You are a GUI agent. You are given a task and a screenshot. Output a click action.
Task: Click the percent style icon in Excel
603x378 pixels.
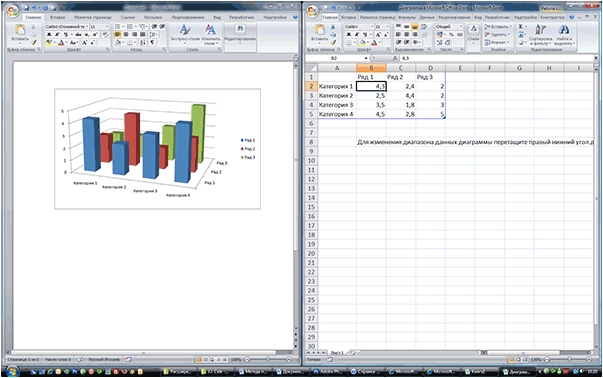click(451, 35)
